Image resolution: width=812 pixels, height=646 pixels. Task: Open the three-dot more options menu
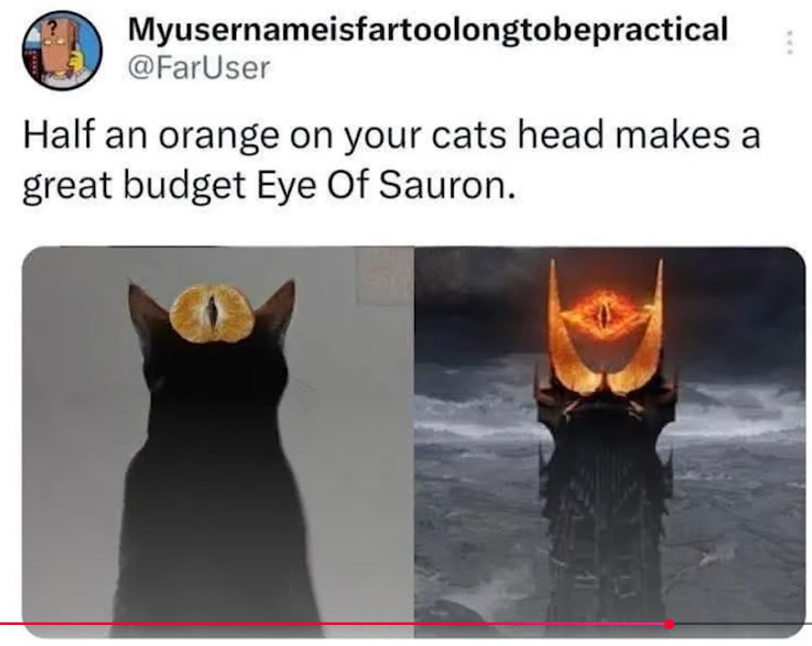789,43
